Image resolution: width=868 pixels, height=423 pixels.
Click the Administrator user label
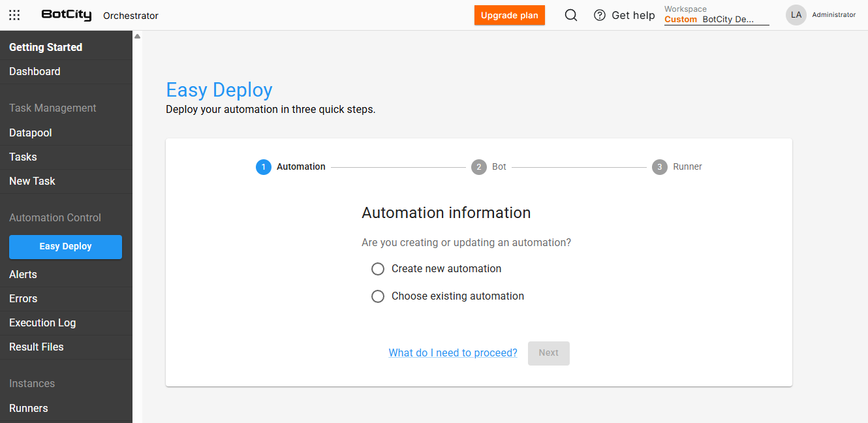pos(833,15)
